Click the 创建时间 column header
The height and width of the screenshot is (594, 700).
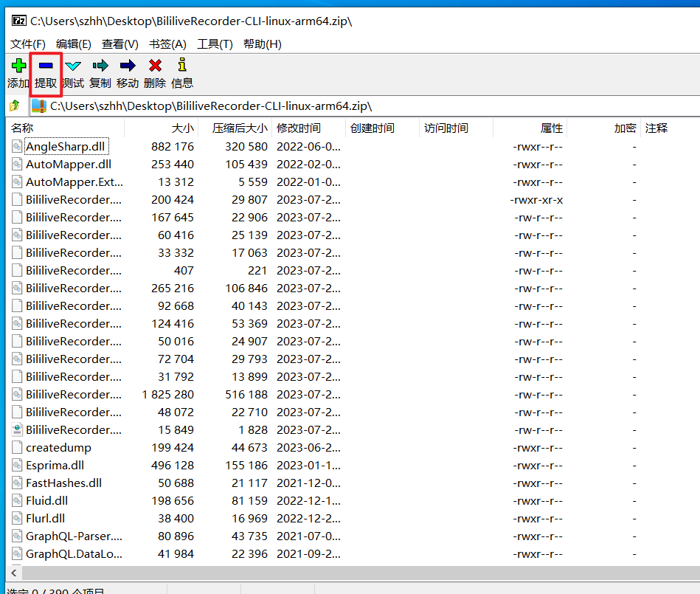point(382,128)
